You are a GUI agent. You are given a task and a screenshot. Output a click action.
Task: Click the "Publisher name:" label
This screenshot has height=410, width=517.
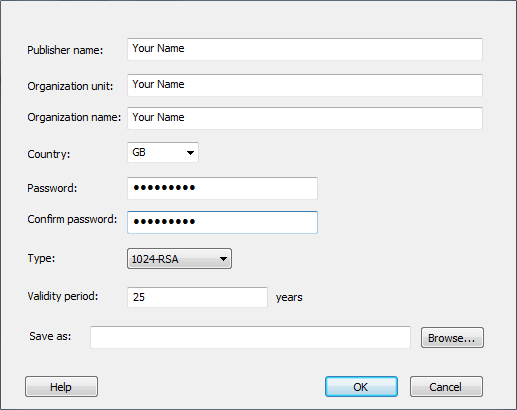65,50
